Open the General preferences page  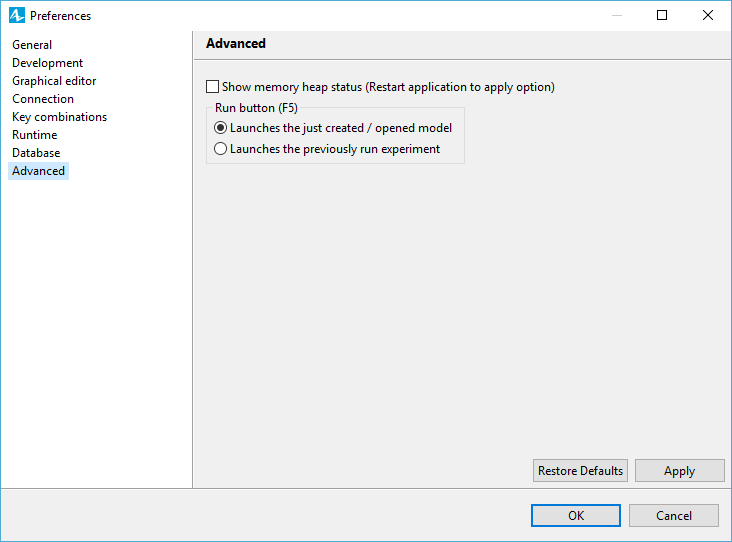32,45
